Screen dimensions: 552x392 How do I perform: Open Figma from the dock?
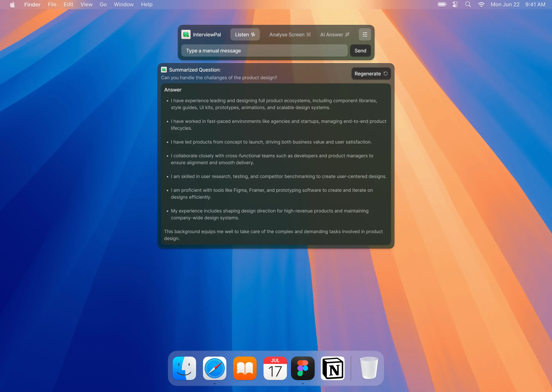303,368
